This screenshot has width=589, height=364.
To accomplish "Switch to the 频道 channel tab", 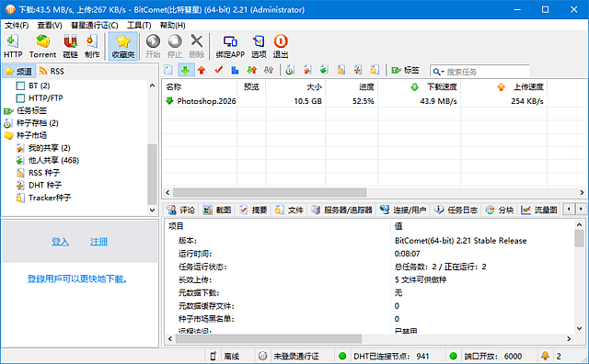I will pyautogui.click(x=18, y=72).
